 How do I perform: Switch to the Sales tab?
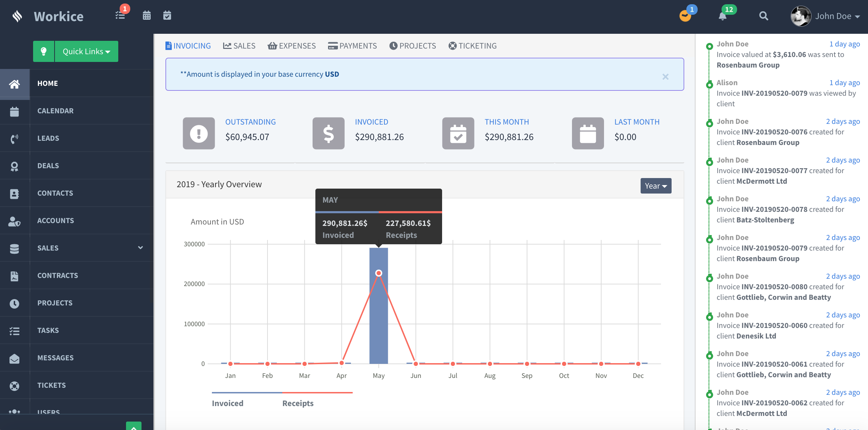pyautogui.click(x=239, y=46)
